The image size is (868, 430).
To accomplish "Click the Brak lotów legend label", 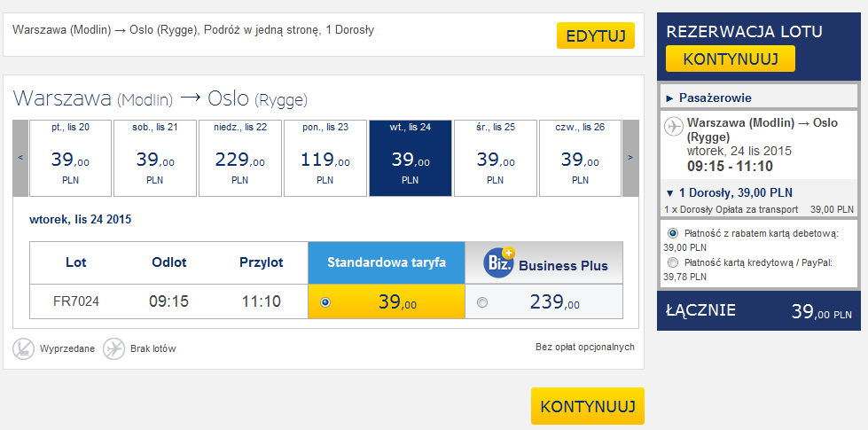I will [153, 349].
